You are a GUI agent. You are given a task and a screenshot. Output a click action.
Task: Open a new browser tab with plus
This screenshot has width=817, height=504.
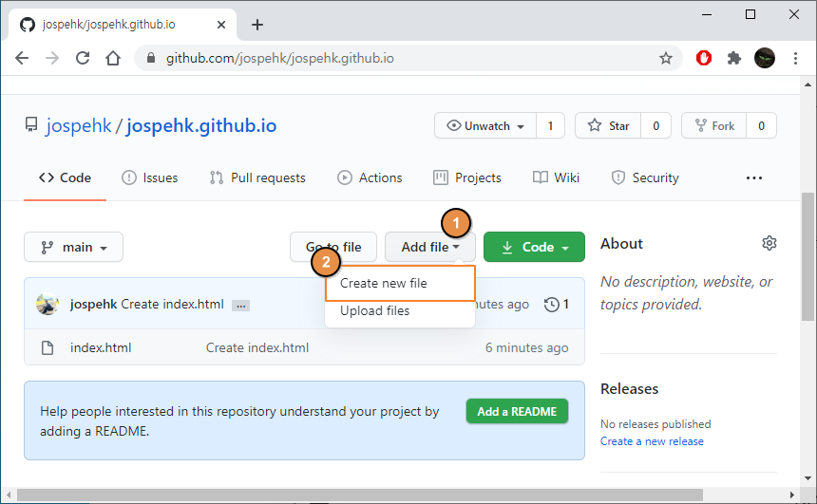tap(256, 25)
